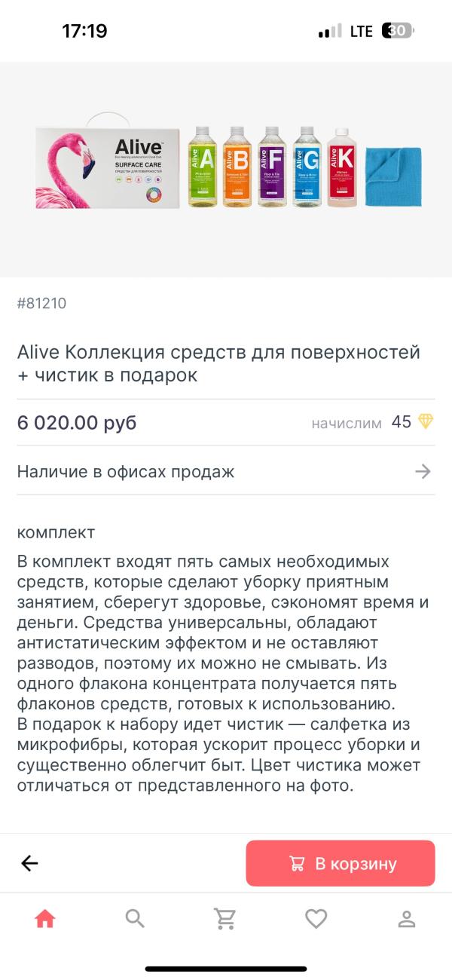Open the Наличие в офисах продаж link
This screenshot has width=452, height=980.
[x=124, y=472]
